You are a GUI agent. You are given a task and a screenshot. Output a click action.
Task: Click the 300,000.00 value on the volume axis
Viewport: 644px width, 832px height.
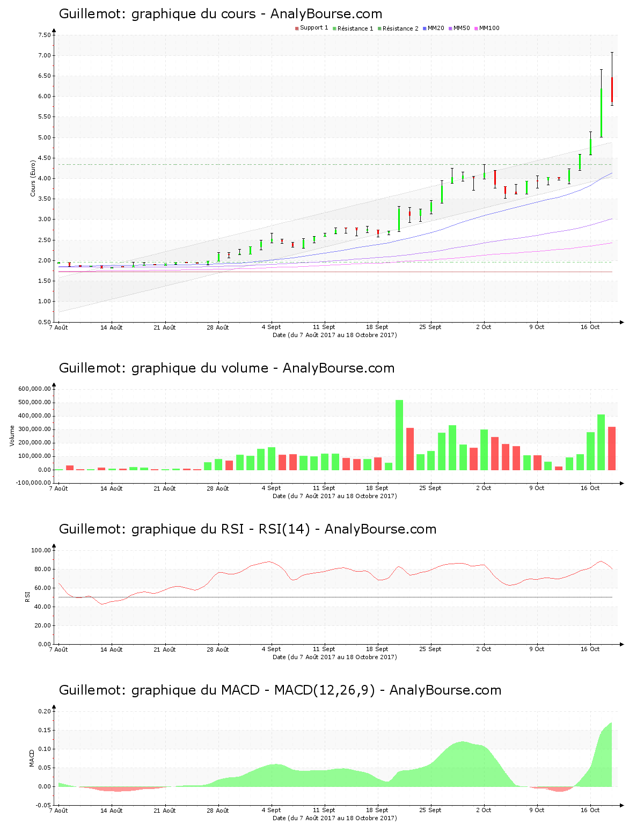34,429
